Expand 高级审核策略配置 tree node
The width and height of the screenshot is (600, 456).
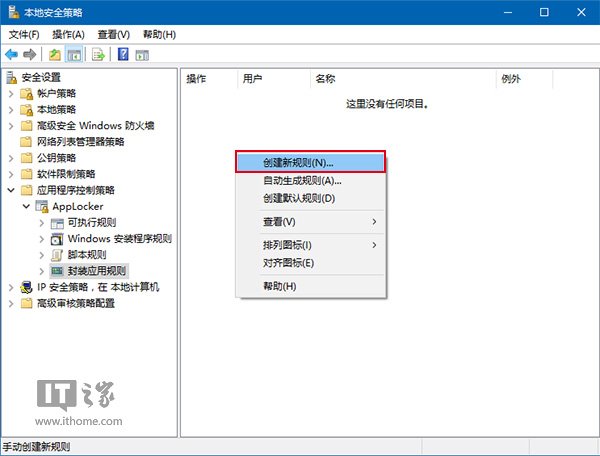pos(11,304)
